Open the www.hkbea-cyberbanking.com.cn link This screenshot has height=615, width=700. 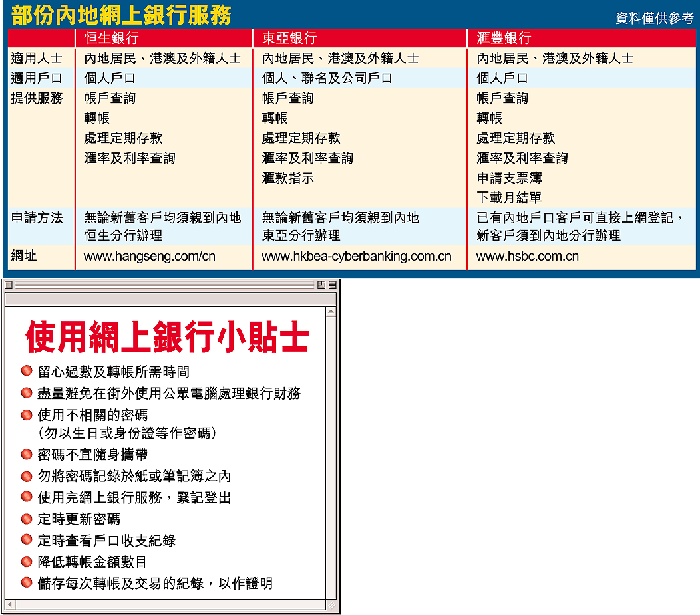pos(356,257)
